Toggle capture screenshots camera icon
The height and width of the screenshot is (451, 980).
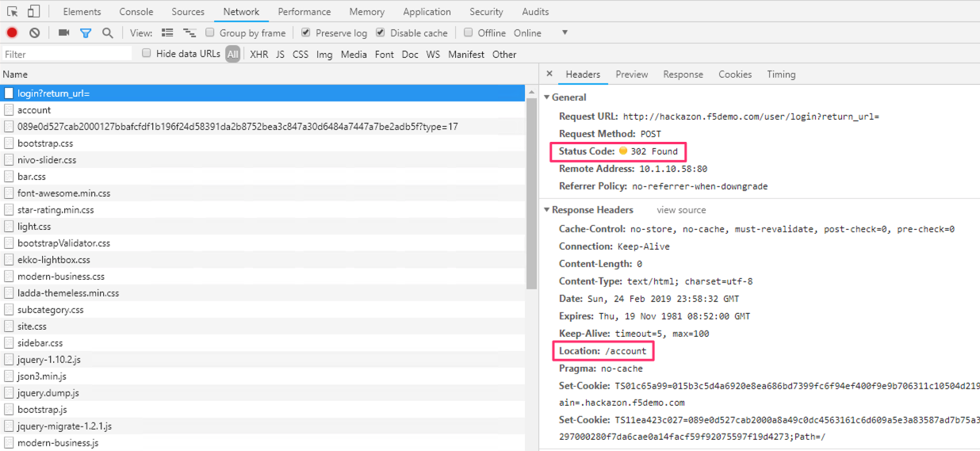(64, 32)
